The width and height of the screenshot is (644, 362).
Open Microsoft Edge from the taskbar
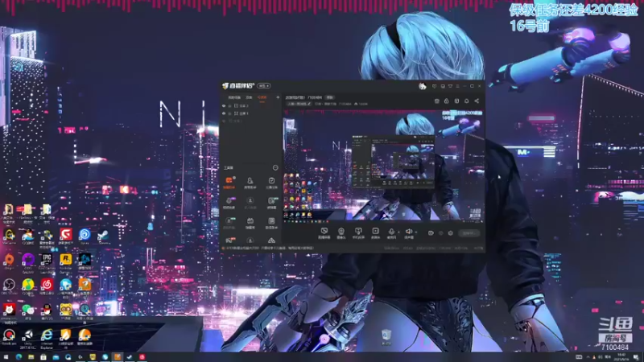19,357
